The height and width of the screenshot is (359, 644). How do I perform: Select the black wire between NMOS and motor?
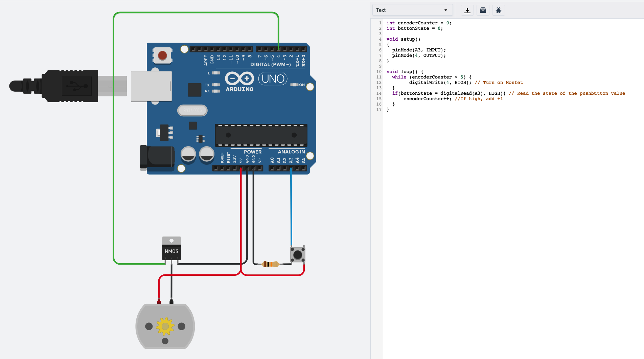171,281
